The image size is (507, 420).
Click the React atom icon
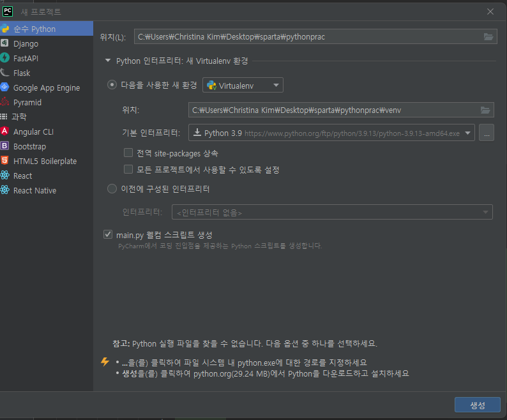4,176
